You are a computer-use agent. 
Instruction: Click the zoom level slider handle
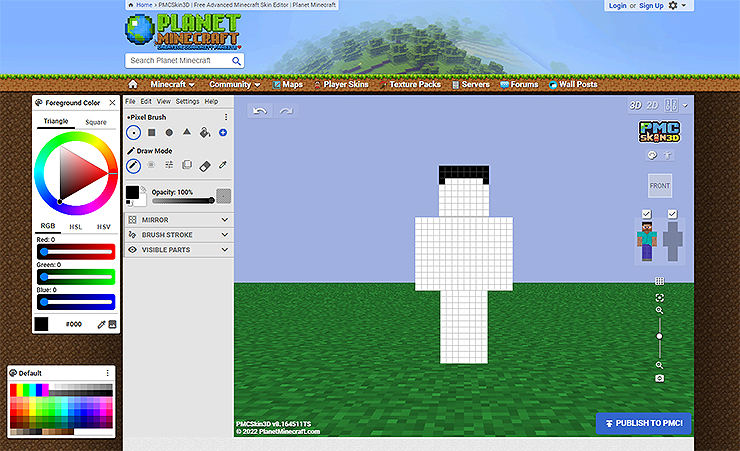tap(659, 336)
